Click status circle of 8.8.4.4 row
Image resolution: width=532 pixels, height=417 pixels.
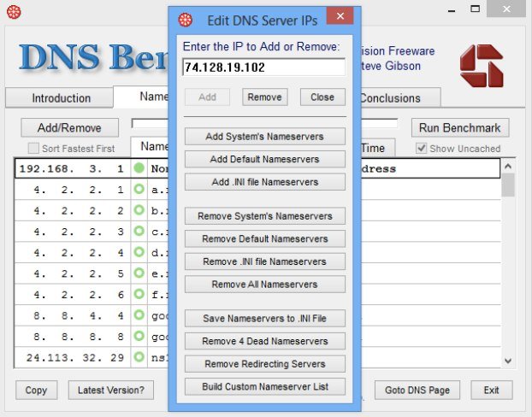pyautogui.click(x=139, y=315)
